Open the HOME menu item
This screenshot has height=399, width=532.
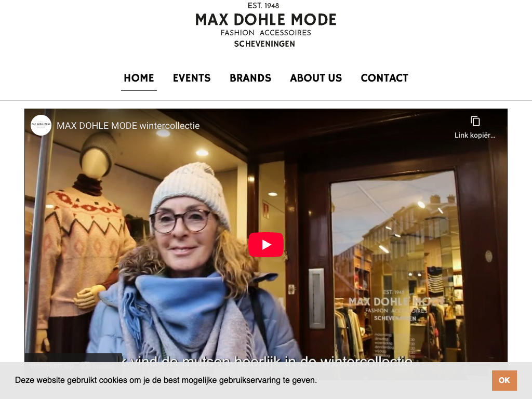pos(139,78)
